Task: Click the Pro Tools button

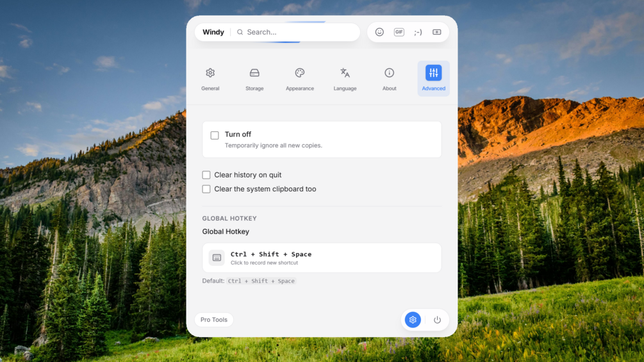Action: (x=213, y=320)
